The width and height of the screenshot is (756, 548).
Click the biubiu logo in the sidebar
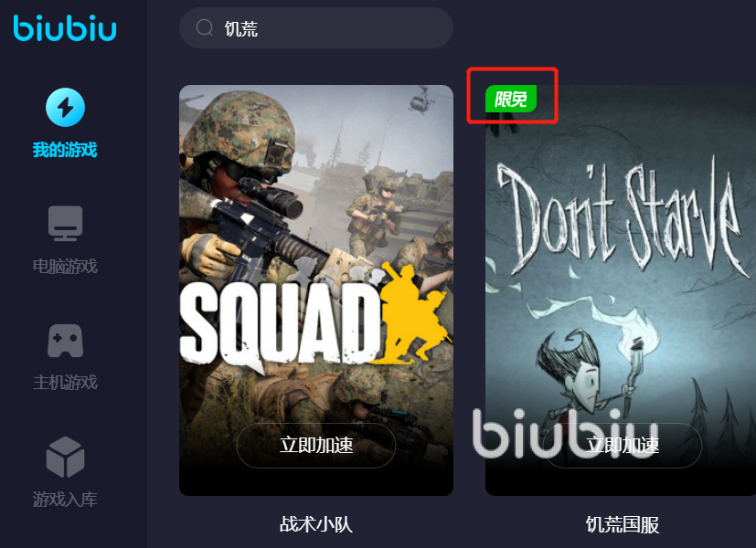[65, 28]
